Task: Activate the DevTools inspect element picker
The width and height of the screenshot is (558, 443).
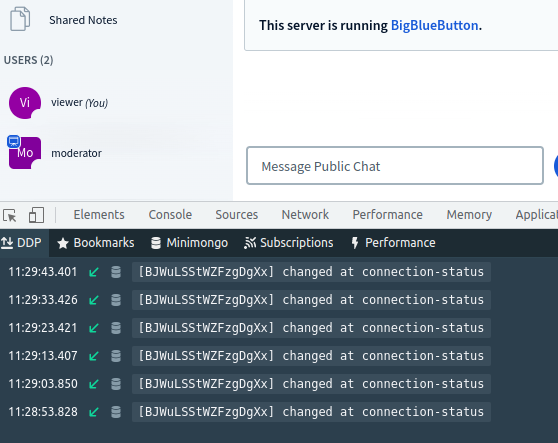Action: (10, 215)
